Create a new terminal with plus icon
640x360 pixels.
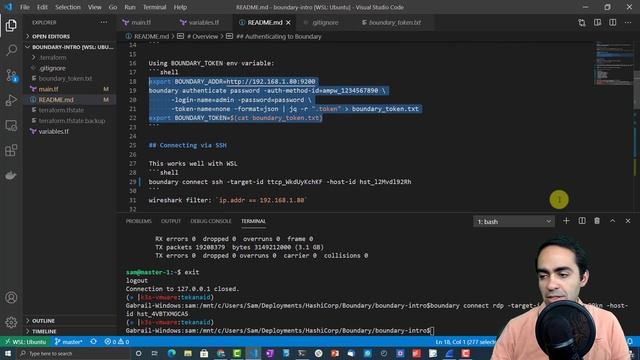pos(566,221)
